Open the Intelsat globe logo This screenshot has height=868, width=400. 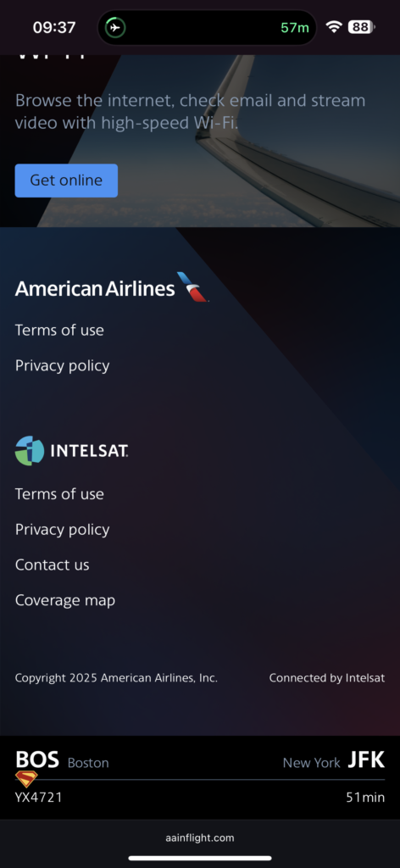30,451
